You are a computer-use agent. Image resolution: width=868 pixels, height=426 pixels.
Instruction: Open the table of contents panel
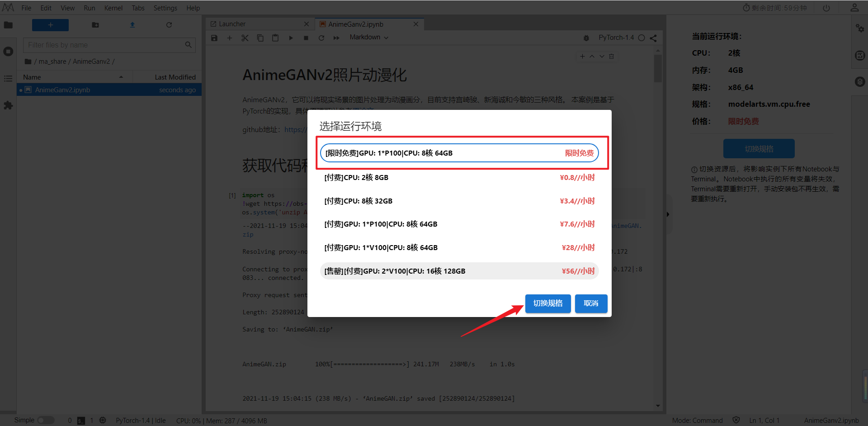(8, 79)
